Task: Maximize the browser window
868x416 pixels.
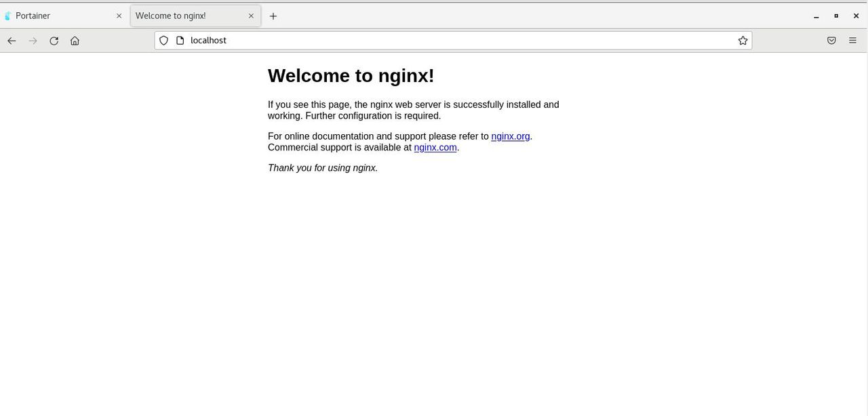Action: pyautogui.click(x=836, y=16)
